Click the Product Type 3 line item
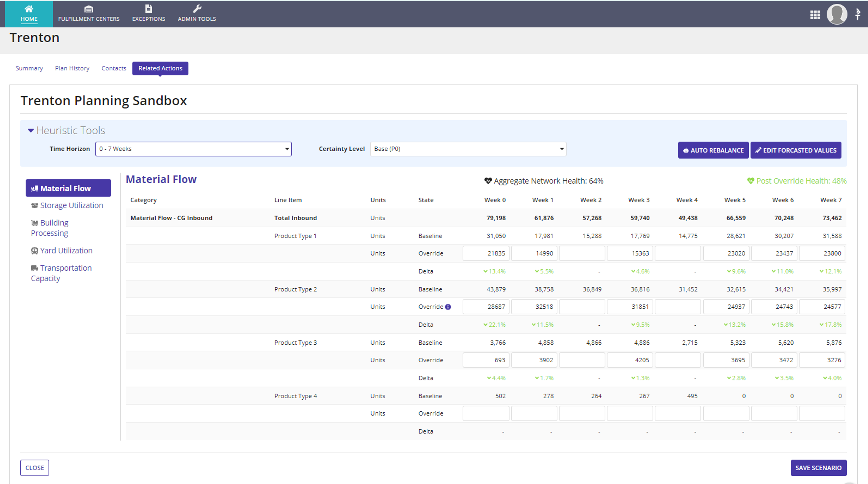868x484 pixels. (x=295, y=342)
